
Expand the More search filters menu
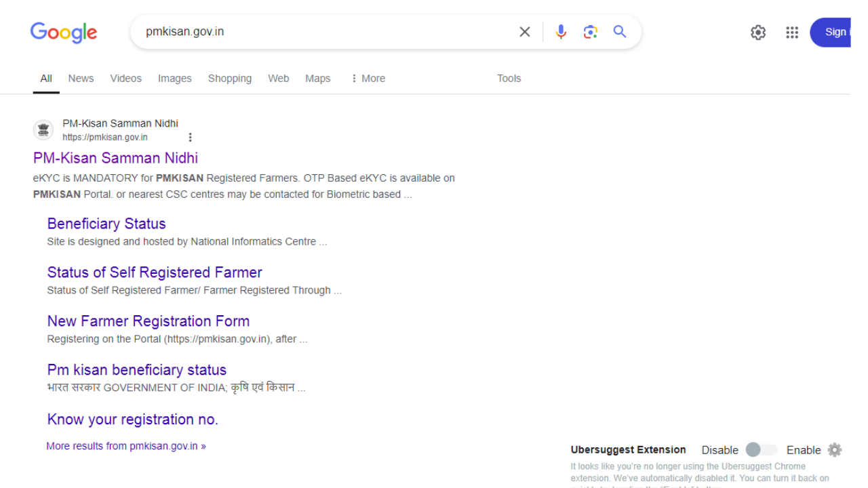click(x=368, y=79)
